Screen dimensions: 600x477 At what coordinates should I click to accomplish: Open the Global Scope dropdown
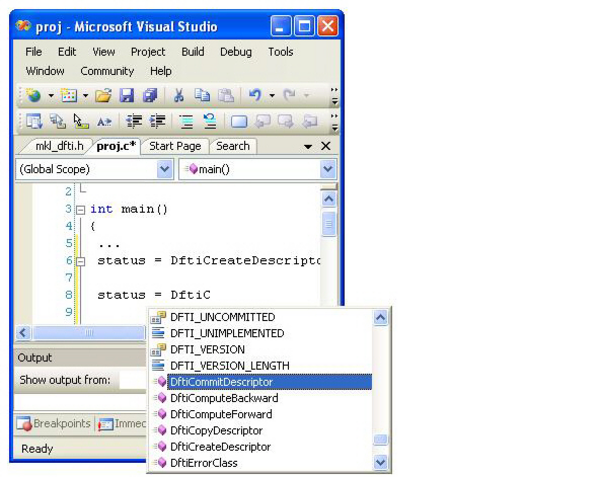coord(165,169)
